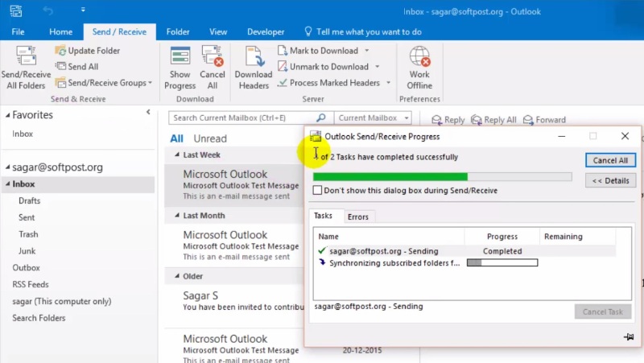Screen dimensions: 644x363
Task: Switch to the Developer ribbon tab
Action: (266, 31)
